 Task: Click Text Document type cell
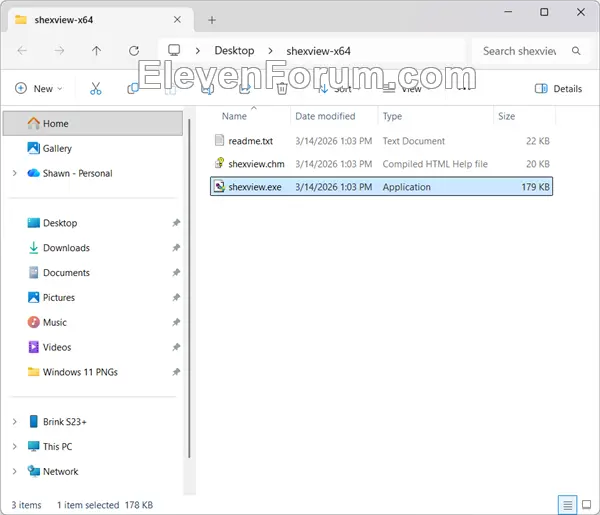[x=414, y=141]
